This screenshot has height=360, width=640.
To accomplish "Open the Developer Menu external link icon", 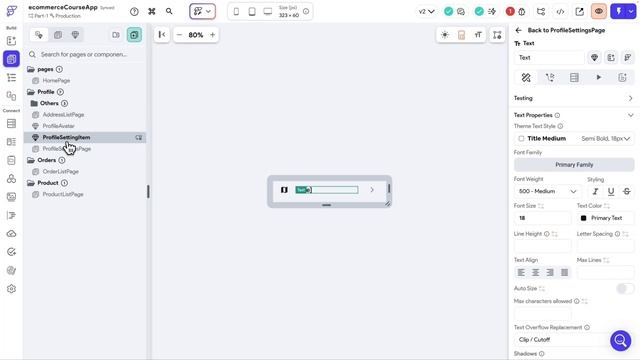I will tap(580, 11).
